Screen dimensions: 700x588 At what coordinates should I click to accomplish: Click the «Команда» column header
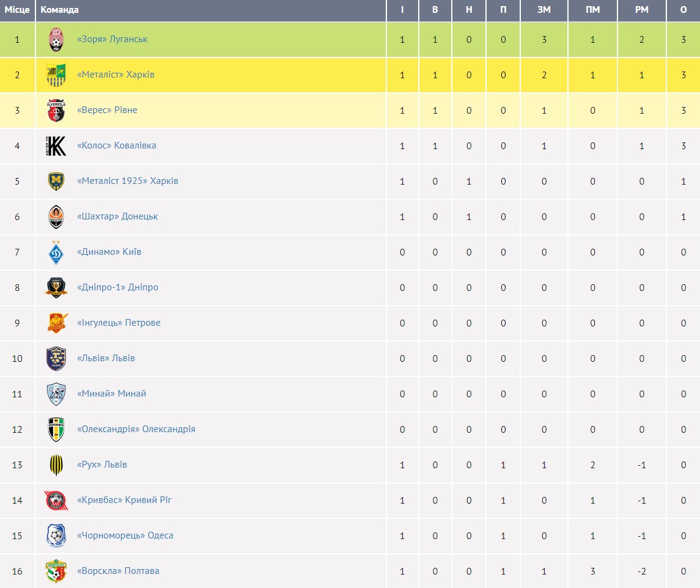59,10
